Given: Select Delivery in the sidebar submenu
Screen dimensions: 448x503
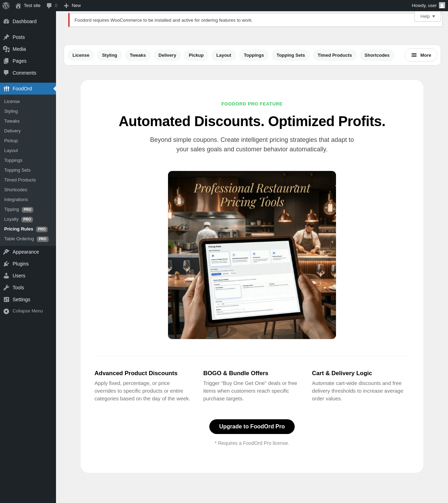Looking at the screenshot, I should [28, 131].
